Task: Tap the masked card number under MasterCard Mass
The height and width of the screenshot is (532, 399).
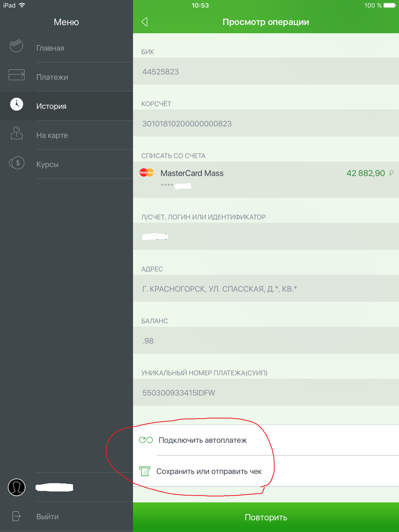Action: [176, 185]
